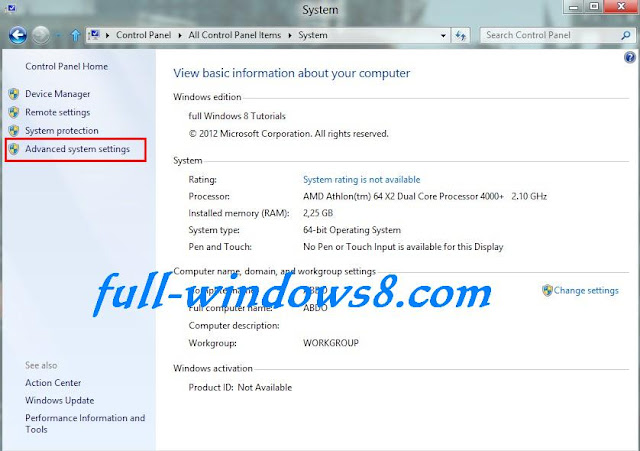
Task: Open the window system menu icon
Action: [x=11, y=8]
